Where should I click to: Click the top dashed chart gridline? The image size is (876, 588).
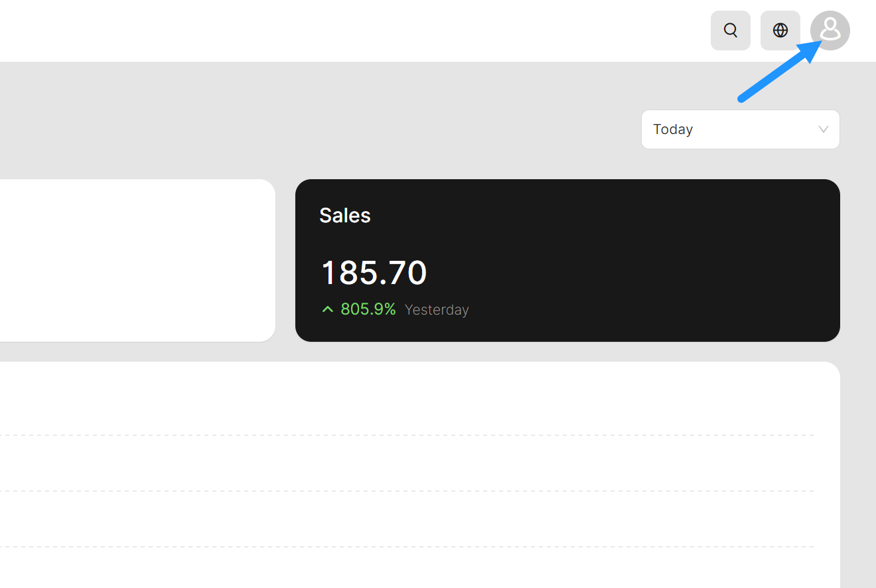click(x=398, y=435)
